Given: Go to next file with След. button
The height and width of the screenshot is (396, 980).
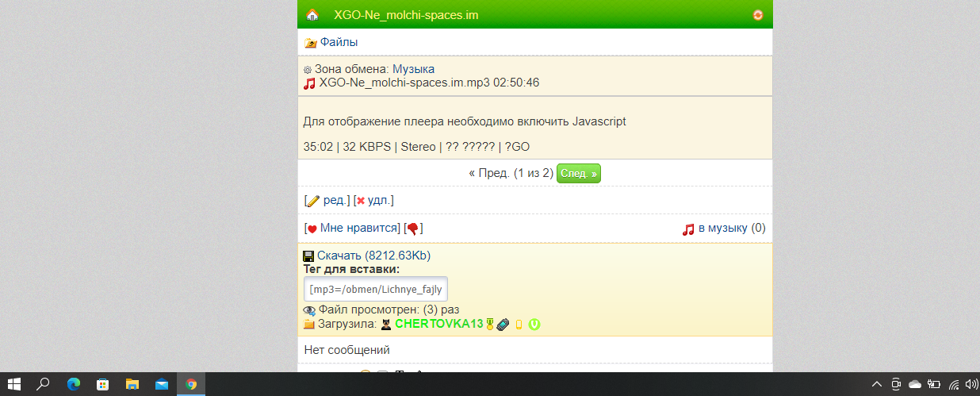Looking at the screenshot, I should [x=579, y=173].
